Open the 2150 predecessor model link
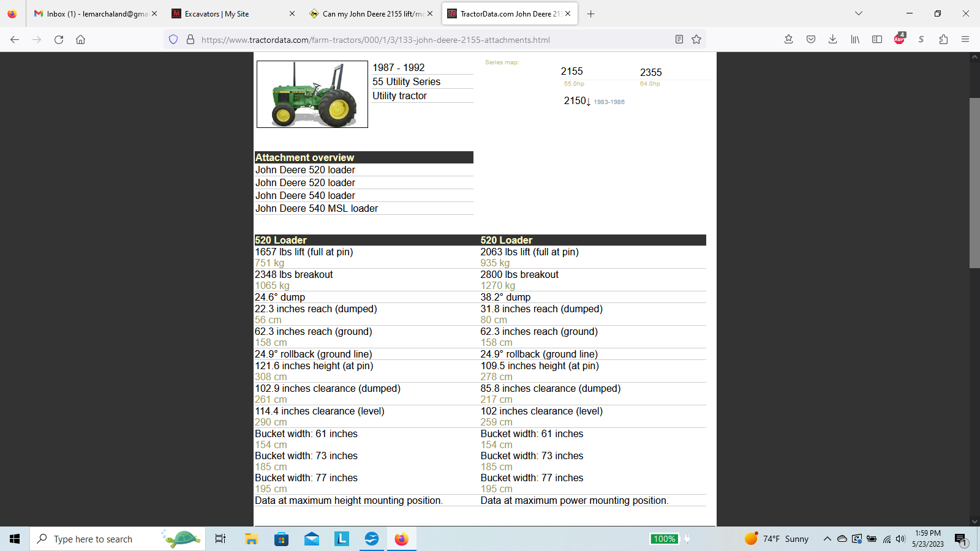Screen dimensions: 980x551 575,100
